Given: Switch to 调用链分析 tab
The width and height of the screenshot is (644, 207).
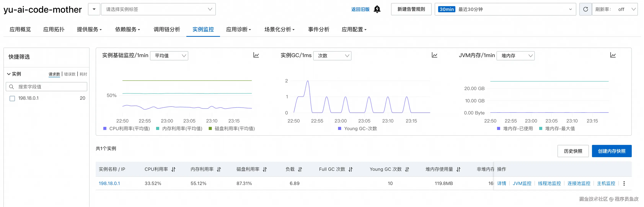Looking at the screenshot, I should point(166,30).
